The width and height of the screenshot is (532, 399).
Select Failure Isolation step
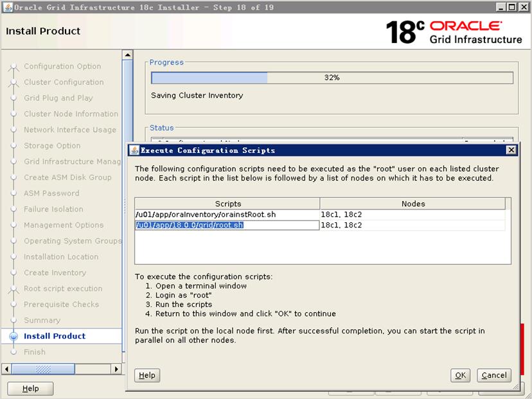click(x=53, y=209)
